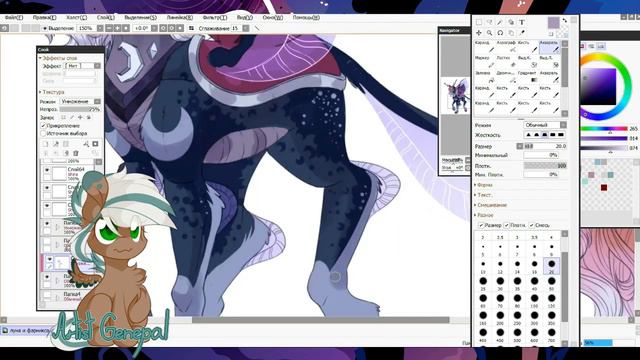Open the Вид menu

(244, 18)
